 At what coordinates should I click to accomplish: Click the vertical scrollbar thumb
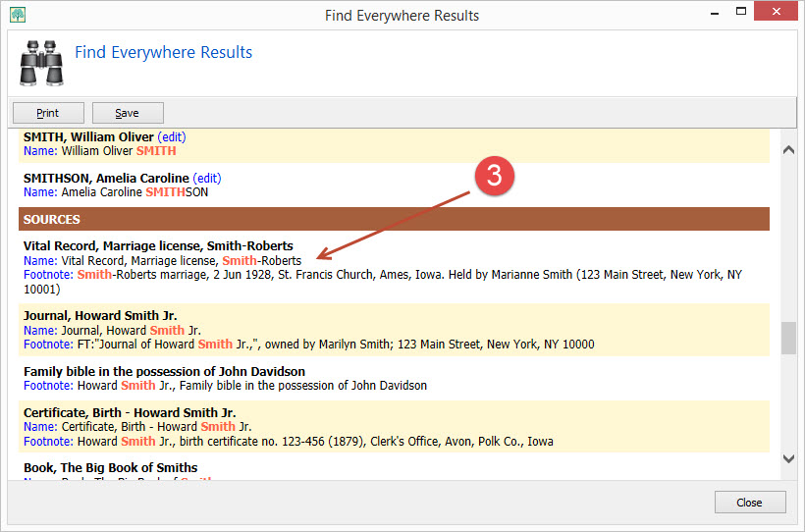click(788, 338)
